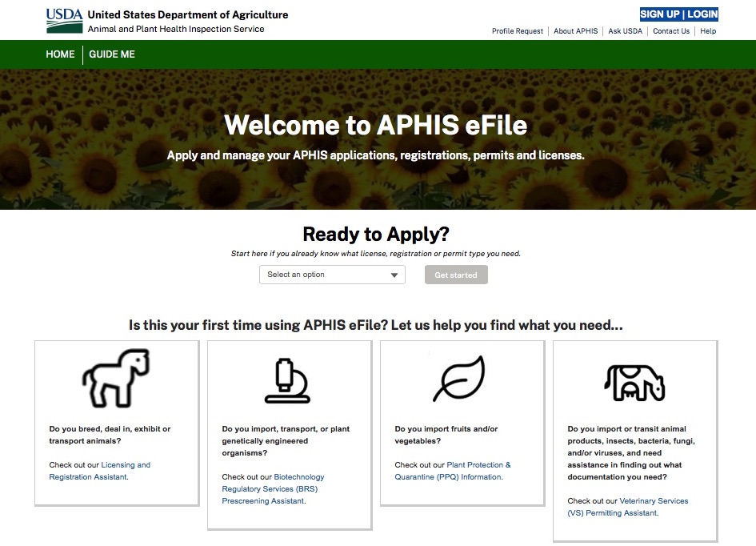Click the 'Do you breed, deal in, exhibit' question text
Viewport: 756px width, 546px height.
[x=110, y=435]
